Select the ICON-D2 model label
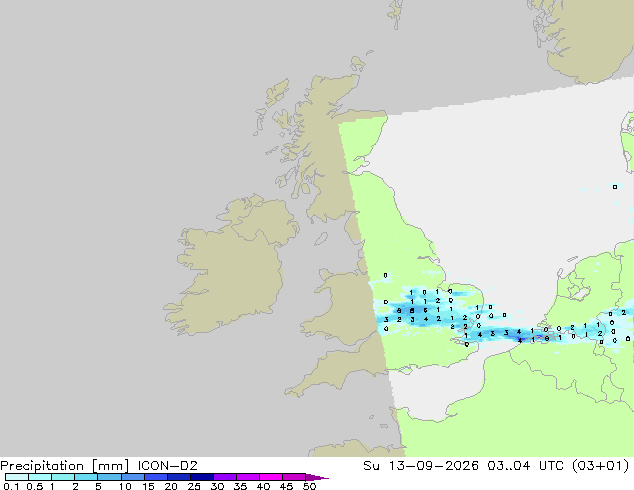The image size is (634, 490). click(167, 465)
